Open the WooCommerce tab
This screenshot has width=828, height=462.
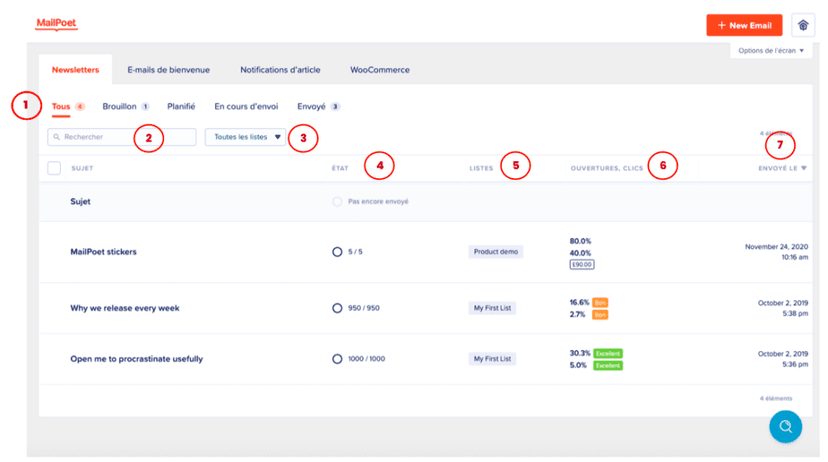tap(379, 70)
